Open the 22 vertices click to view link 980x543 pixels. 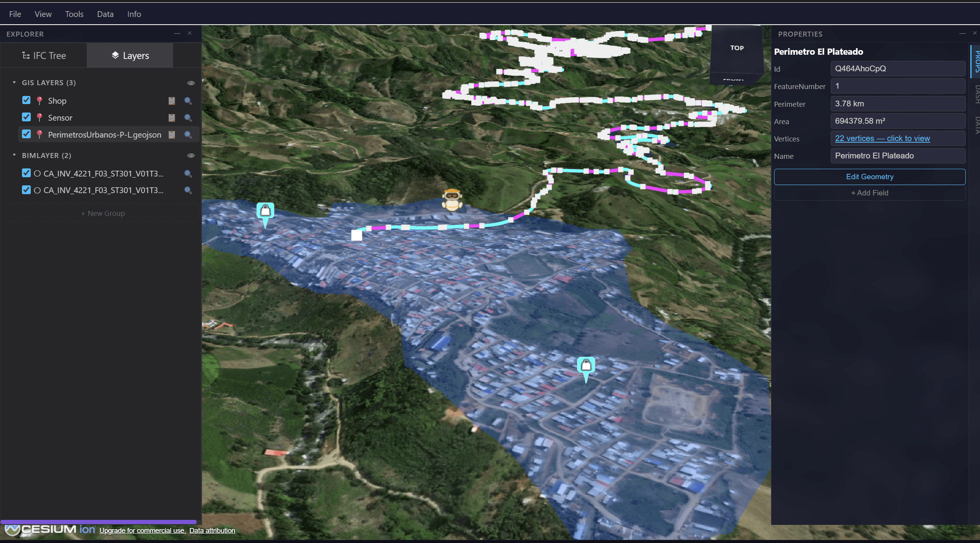(882, 138)
